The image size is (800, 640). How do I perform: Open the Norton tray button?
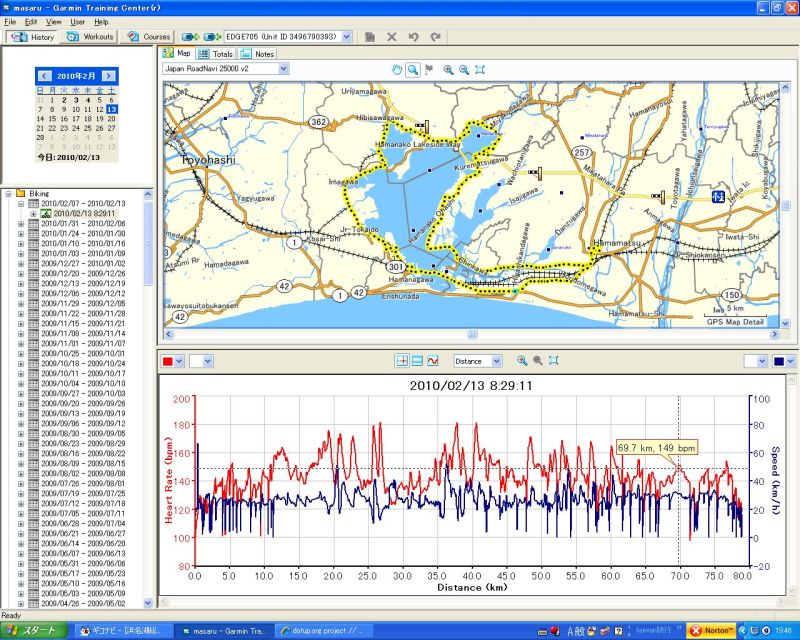(x=711, y=631)
